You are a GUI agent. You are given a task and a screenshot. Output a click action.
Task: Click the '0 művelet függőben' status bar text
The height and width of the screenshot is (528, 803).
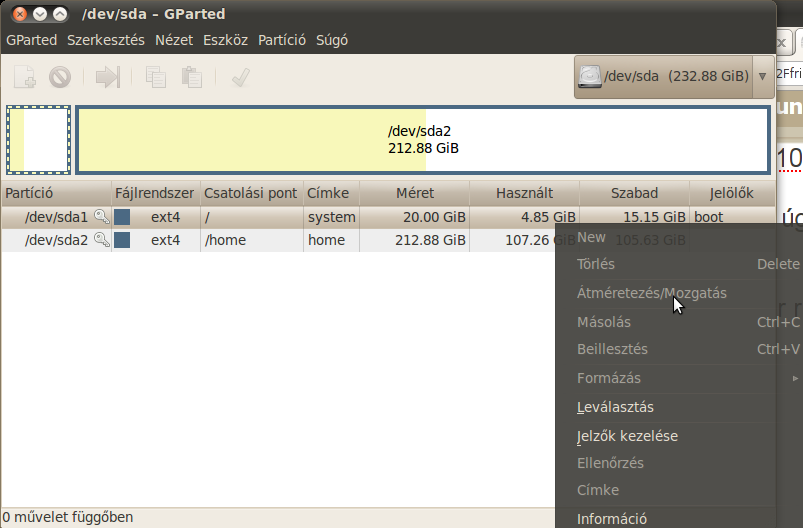point(68,517)
